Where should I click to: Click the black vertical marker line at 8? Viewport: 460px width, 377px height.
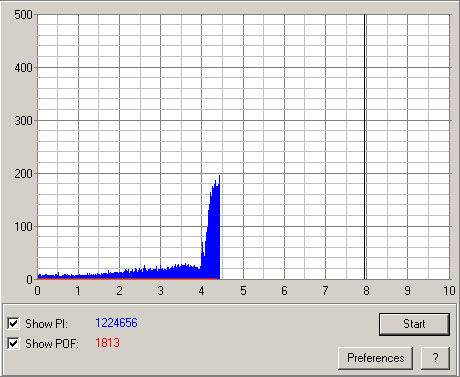365,147
